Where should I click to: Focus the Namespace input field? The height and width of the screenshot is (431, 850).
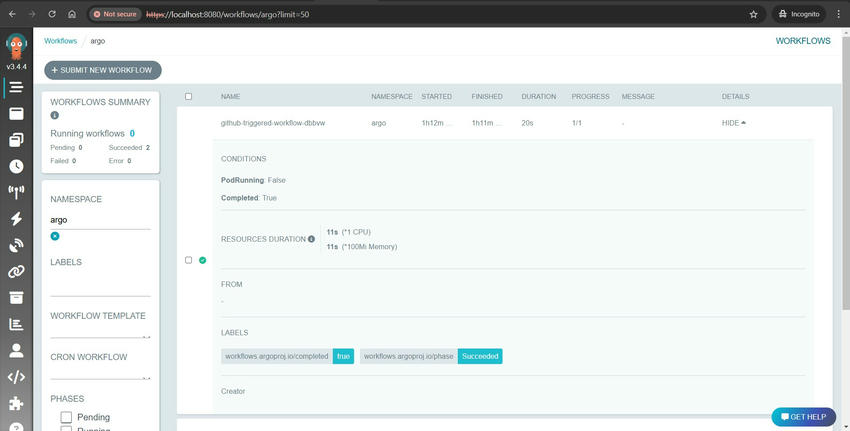[100, 220]
